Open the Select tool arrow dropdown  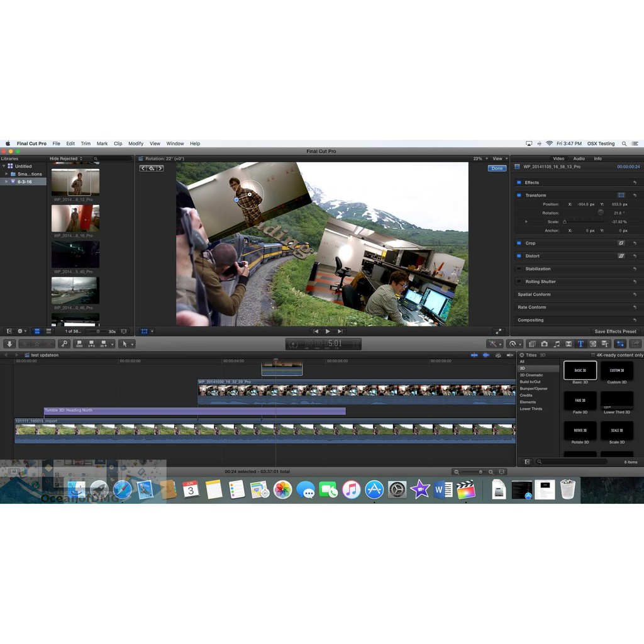[126, 344]
